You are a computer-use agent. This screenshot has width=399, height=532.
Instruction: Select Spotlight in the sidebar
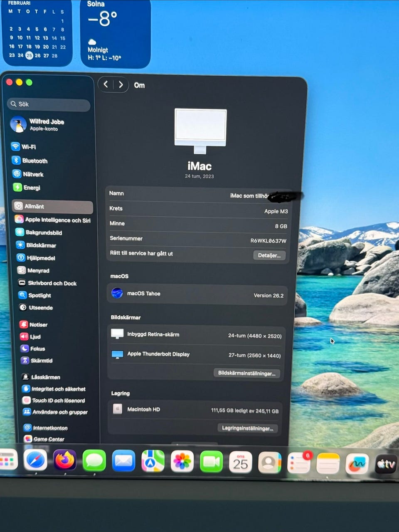(35, 295)
